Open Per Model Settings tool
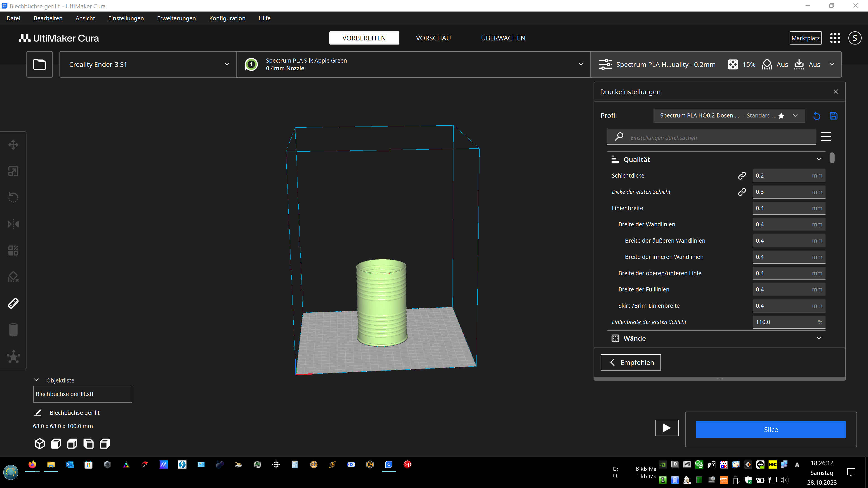Viewport: 868px width, 488px height. click(x=13, y=250)
